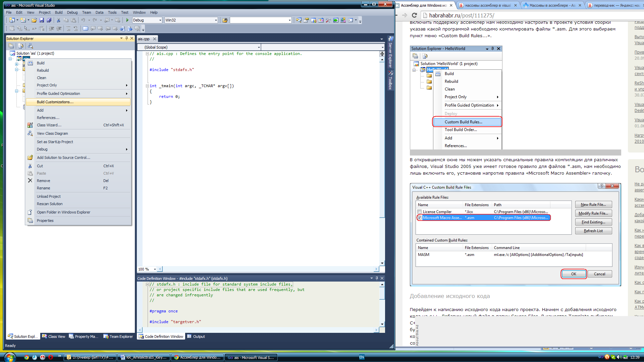
Task: Select Properties in the context menu
Action: 78,221
